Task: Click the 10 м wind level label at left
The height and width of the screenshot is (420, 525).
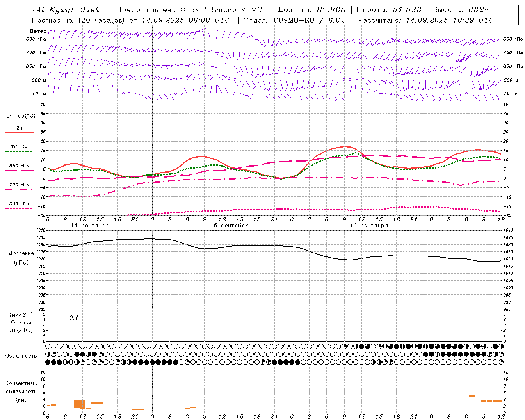Action: pos(39,94)
